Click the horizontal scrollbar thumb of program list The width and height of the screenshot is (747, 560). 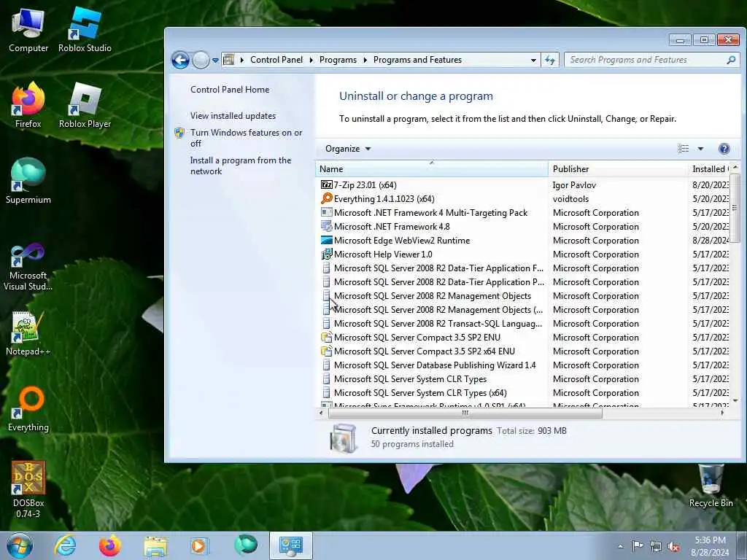pyautogui.click(x=465, y=413)
